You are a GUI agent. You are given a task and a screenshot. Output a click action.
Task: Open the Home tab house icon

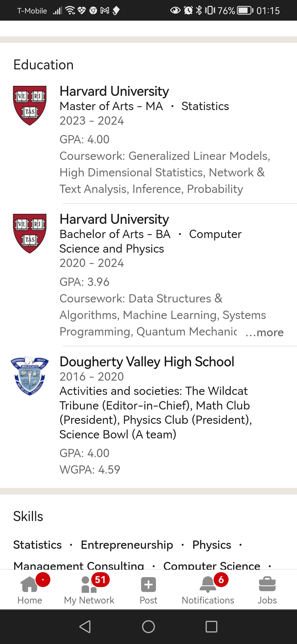point(29,584)
